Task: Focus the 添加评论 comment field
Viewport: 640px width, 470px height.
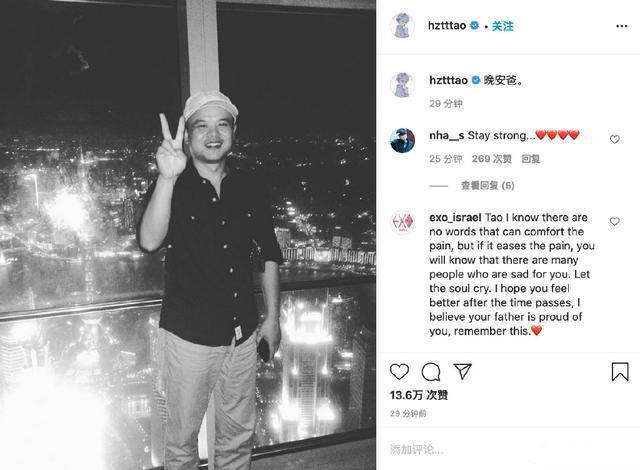Action: coord(508,449)
